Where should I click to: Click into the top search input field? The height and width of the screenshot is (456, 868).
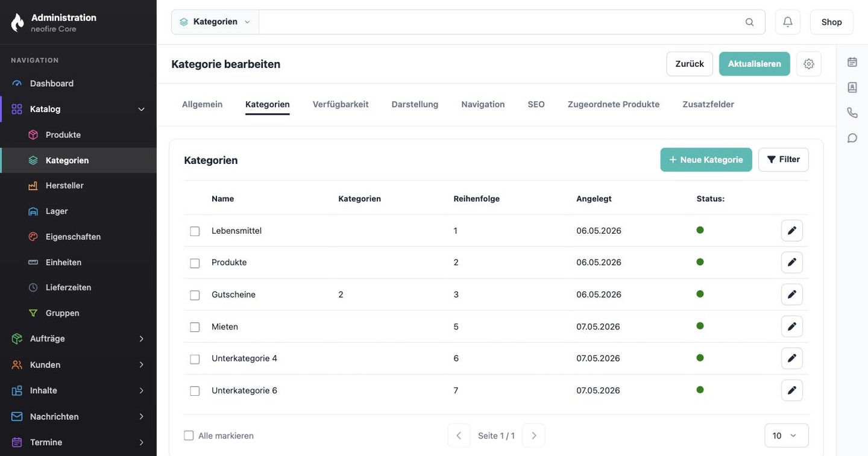coord(499,22)
